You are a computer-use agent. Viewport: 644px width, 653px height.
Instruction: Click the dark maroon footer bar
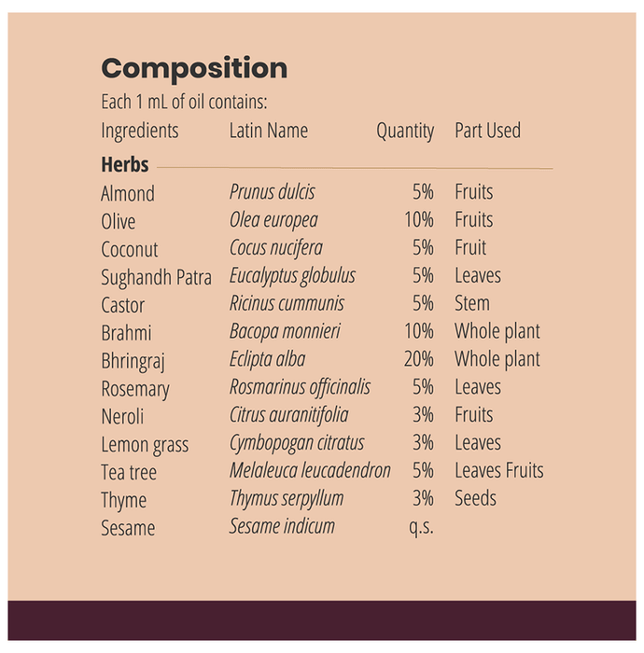[x=322, y=620]
